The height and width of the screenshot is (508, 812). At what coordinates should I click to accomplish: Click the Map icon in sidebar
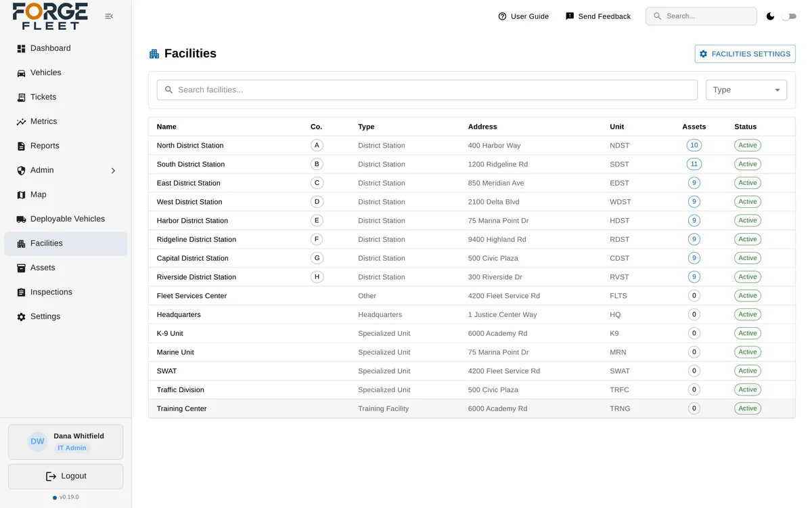(21, 195)
